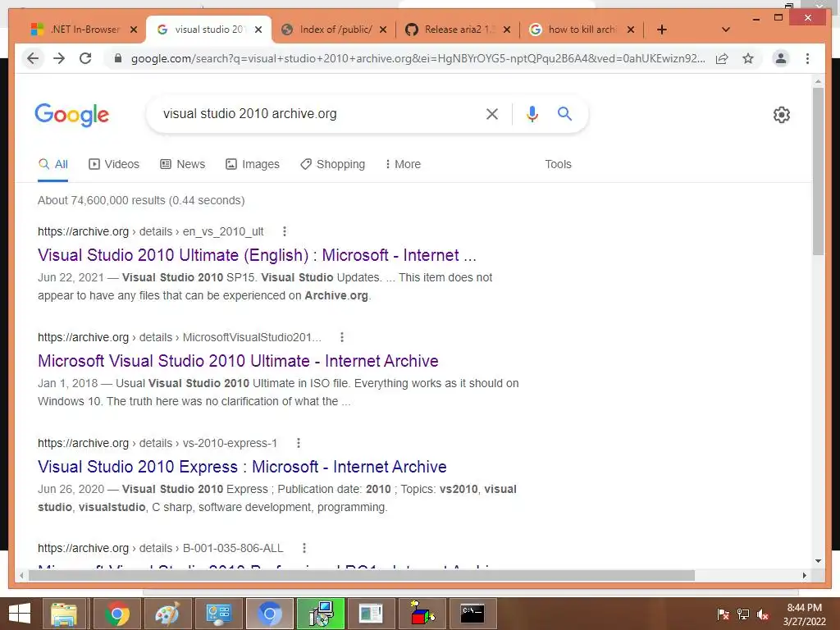The image size is (840, 630).
Task: Start voice search with microphone
Action: [532, 113]
